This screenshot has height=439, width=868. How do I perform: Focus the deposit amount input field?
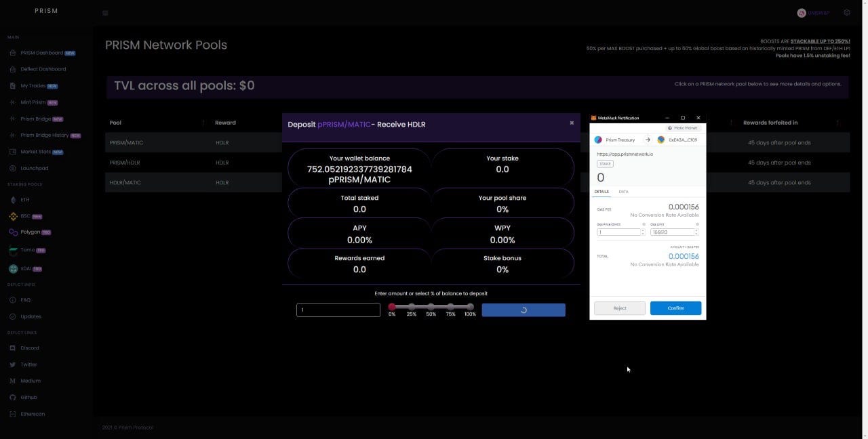coord(338,310)
